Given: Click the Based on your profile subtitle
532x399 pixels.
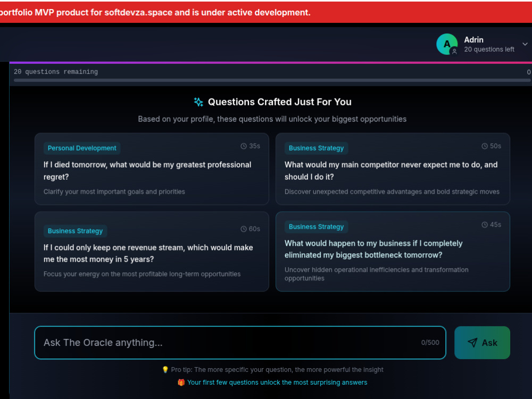Looking at the screenshot, I should coord(272,119).
